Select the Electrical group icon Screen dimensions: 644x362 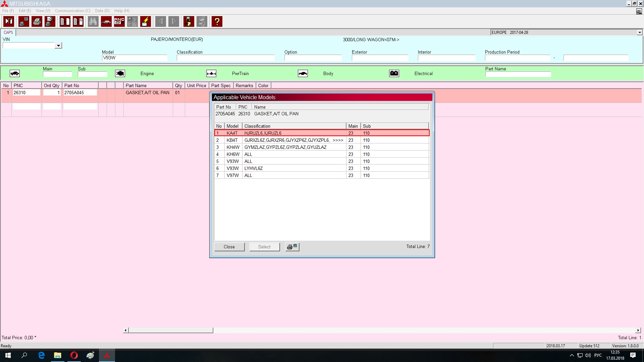coord(394,73)
